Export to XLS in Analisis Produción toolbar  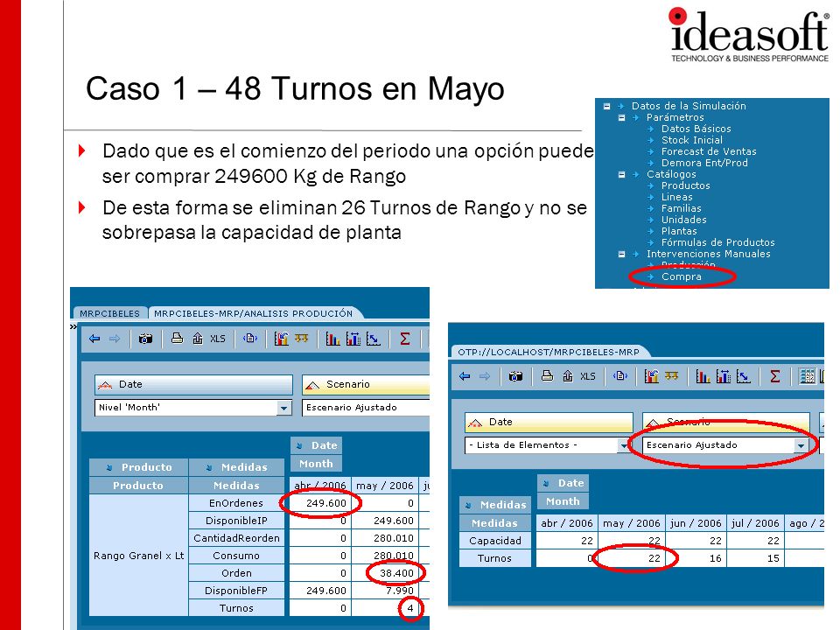[x=218, y=339]
